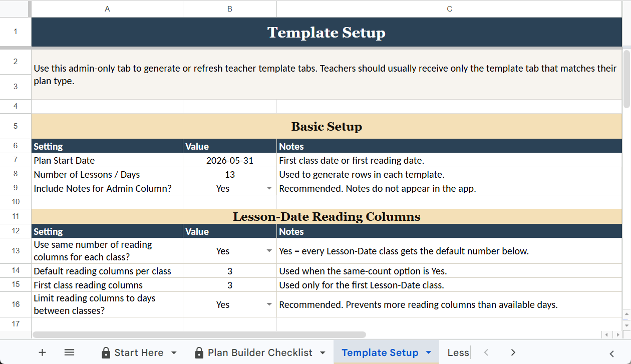The height and width of the screenshot is (364, 631).
Task: Select column A header
Action: [x=107, y=9]
